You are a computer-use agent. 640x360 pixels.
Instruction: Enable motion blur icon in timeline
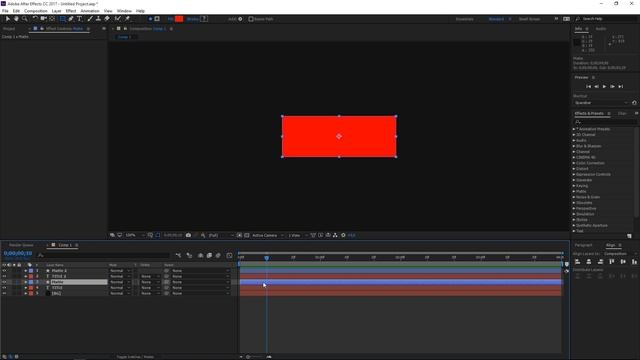[x=218, y=256]
